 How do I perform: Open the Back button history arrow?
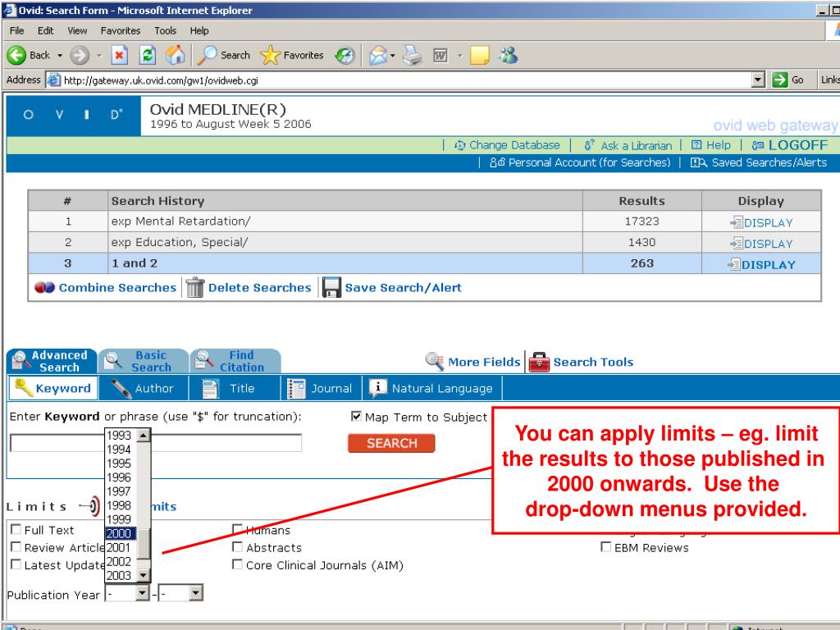coord(59,55)
